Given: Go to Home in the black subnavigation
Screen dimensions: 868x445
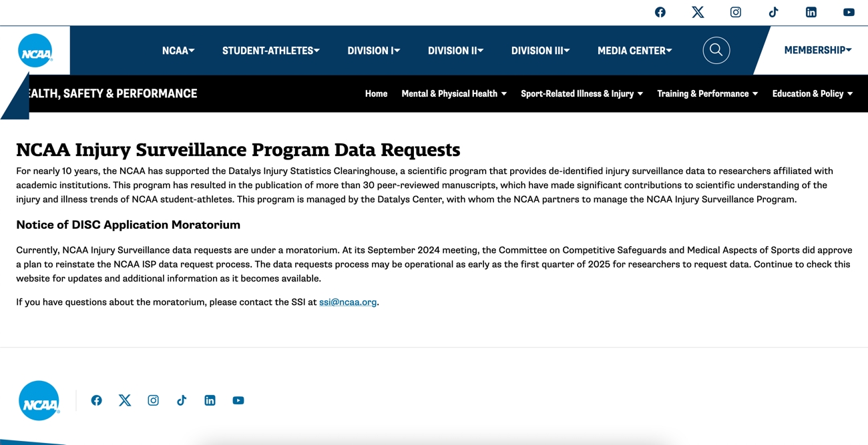Looking at the screenshot, I should point(376,93).
